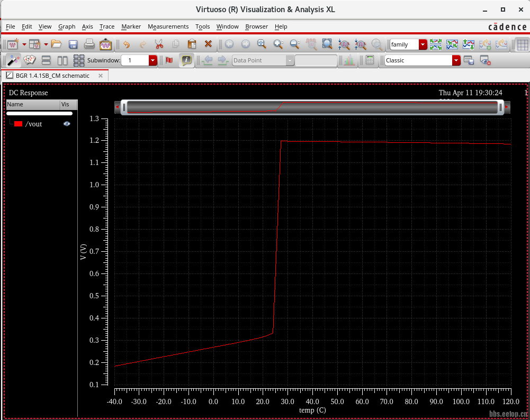Create a new graph window

[13, 44]
